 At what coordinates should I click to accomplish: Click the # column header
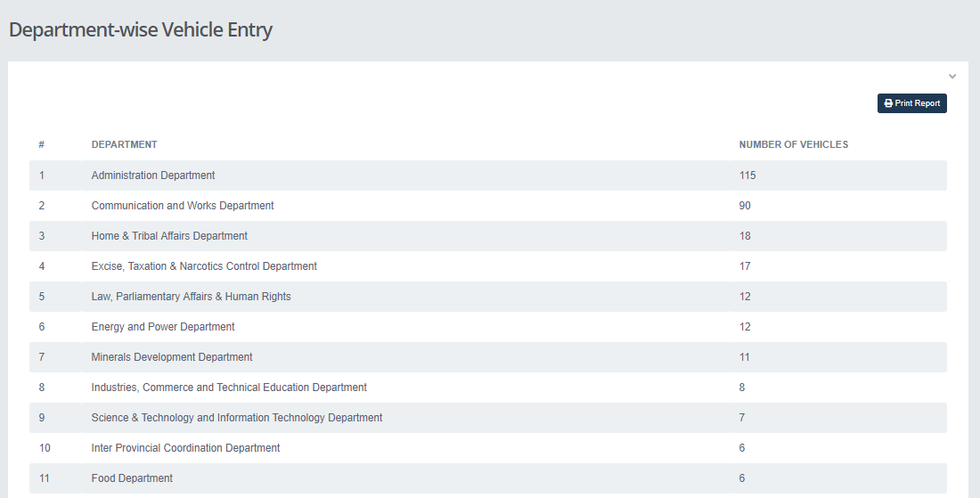coord(42,144)
